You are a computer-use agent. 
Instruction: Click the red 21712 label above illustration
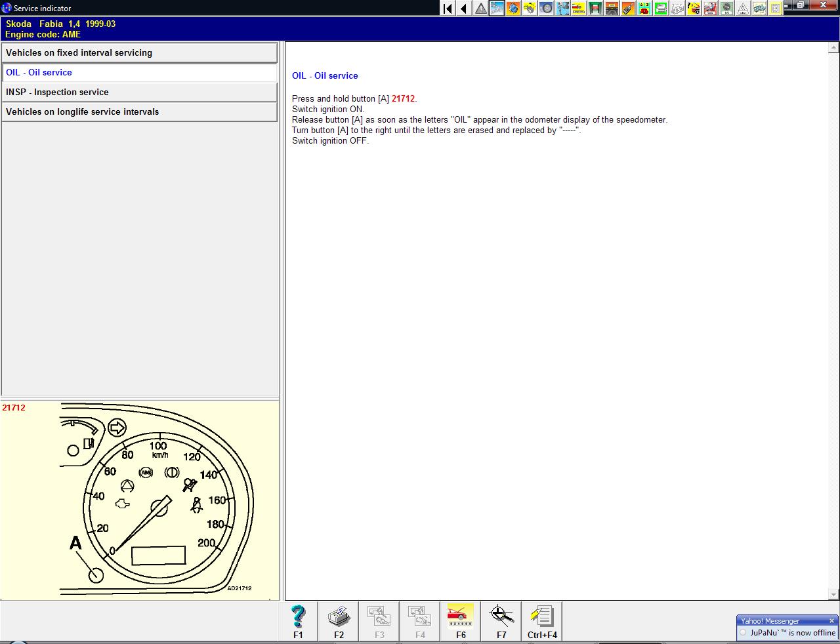(14, 408)
